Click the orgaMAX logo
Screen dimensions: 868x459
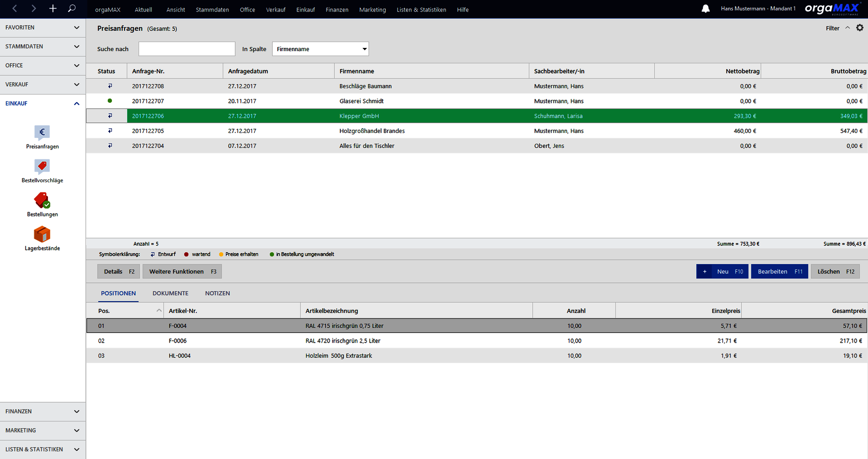point(832,9)
